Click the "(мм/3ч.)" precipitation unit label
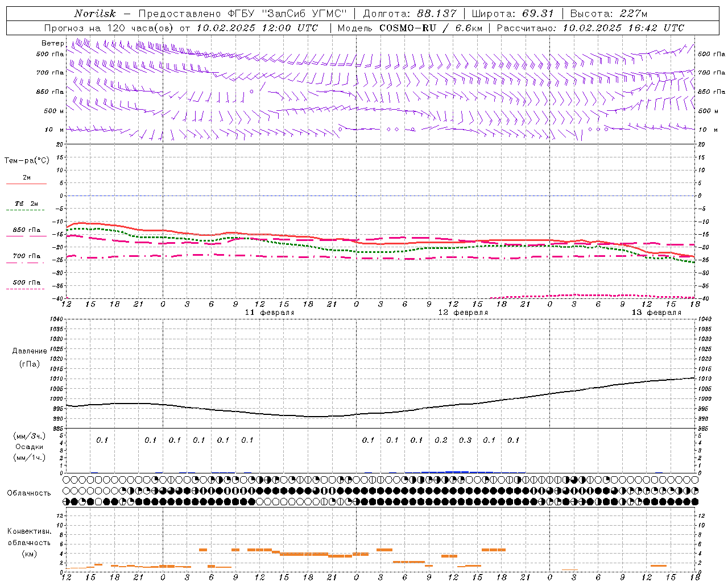The width and height of the screenshot is (728, 582). [x=30, y=436]
